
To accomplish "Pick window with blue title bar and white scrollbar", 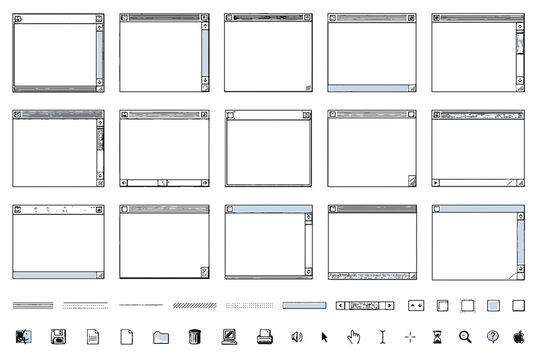I will click(x=269, y=242).
